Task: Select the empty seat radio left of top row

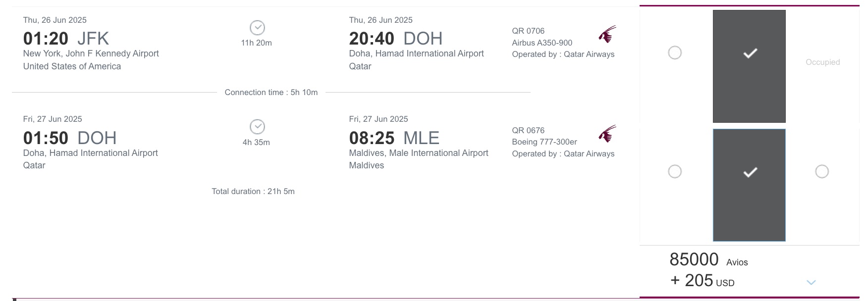Action: (674, 51)
